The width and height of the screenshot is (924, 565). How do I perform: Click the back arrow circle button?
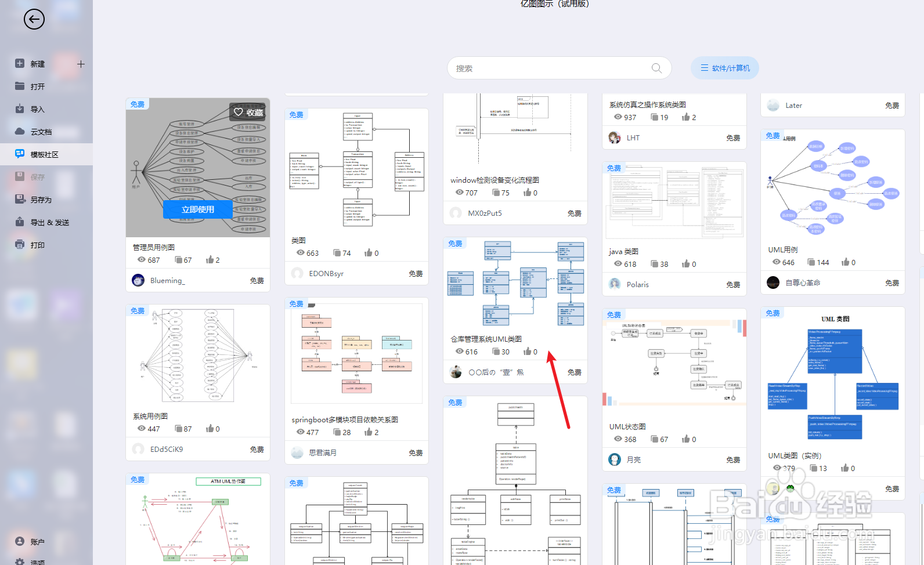point(34,19)
